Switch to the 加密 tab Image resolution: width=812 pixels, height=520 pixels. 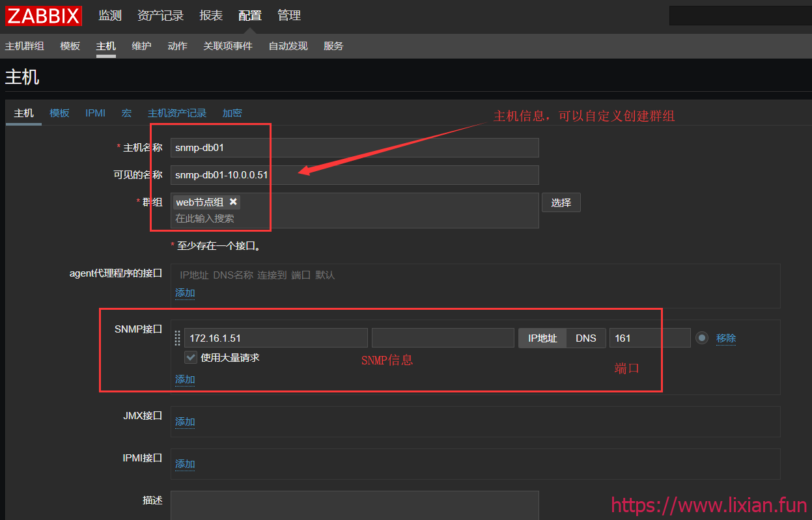coord(232,113)
